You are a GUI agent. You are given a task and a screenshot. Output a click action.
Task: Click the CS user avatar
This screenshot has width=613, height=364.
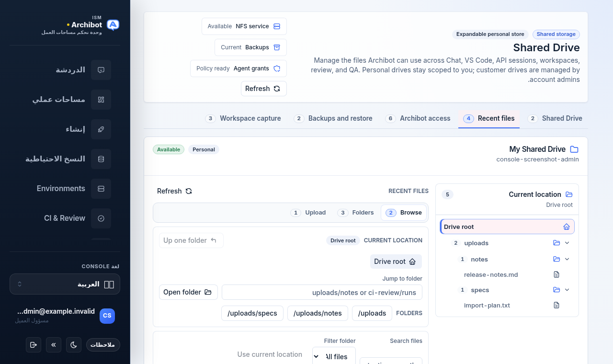point(107,316)
